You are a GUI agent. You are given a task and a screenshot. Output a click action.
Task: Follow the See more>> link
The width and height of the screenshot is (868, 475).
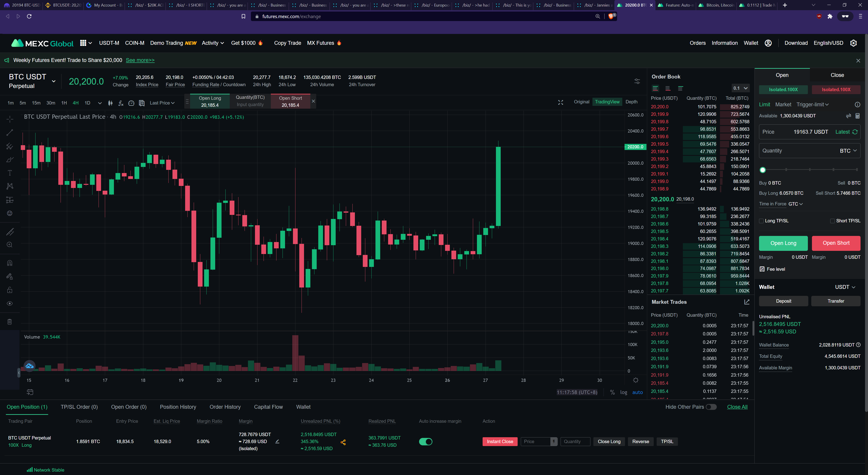click(140, 60)
